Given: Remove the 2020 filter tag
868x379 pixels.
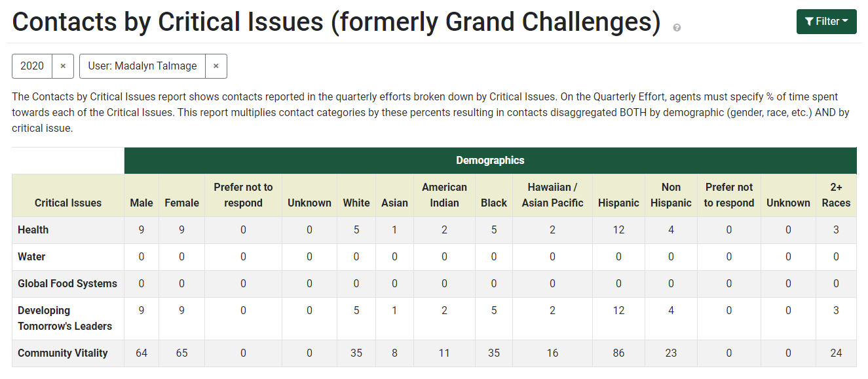Looking at the screenshot, I should click(63, 66).
